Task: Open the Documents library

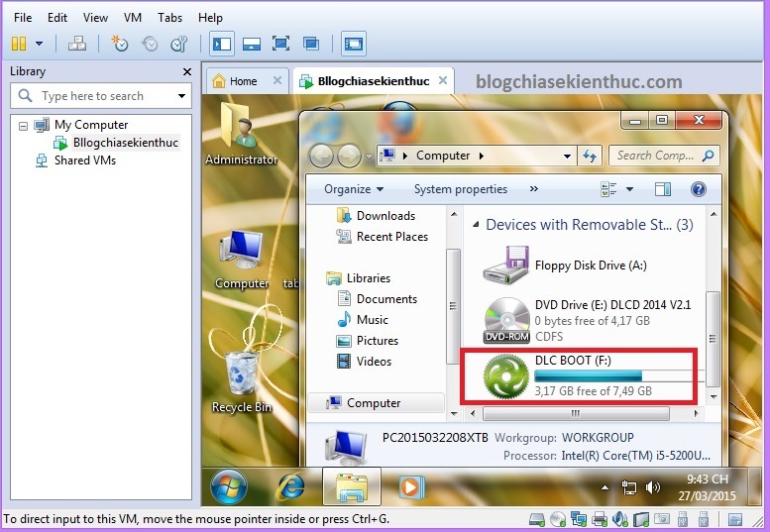Action: [x=378, y=299]
